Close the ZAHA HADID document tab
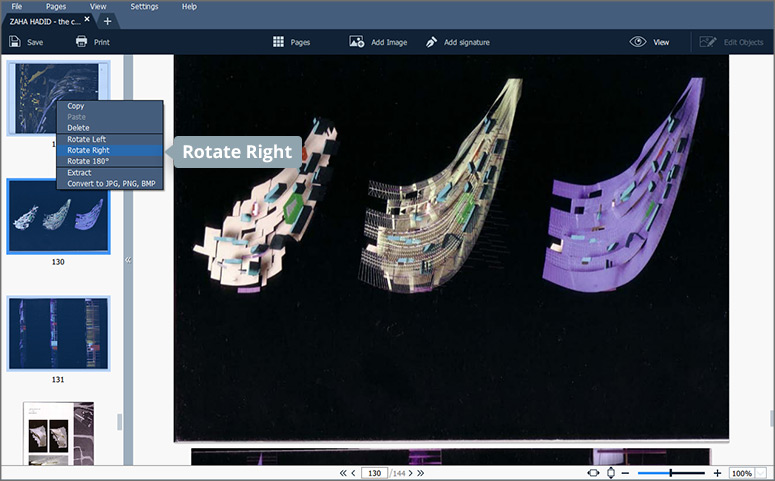The height and width of the screenshot is (481, 775). point(87,19)
